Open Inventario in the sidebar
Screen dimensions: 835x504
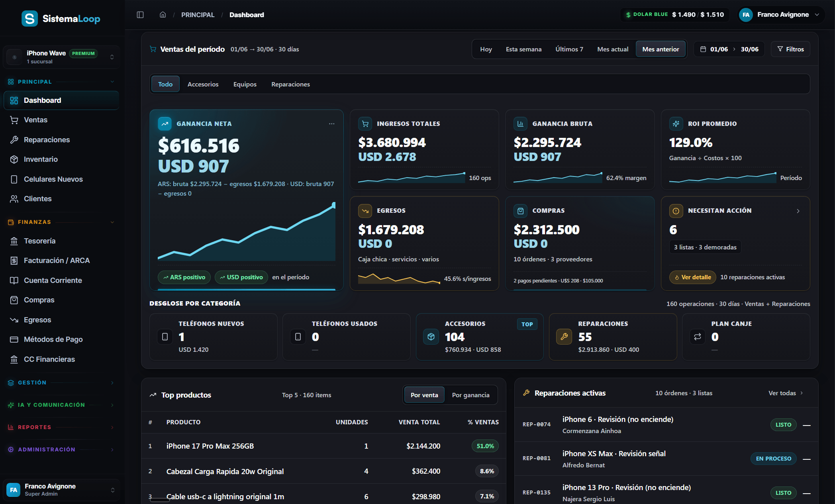(x=61, y=159)
